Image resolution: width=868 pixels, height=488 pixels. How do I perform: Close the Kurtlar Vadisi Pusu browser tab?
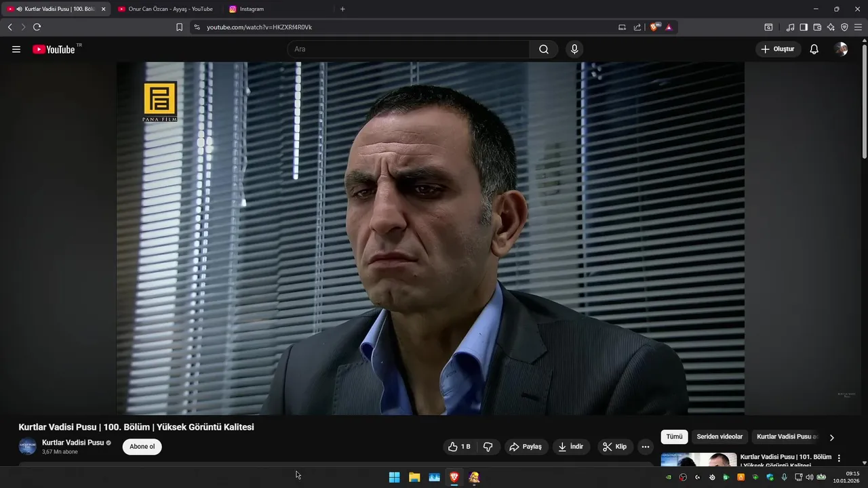(104, 9)
